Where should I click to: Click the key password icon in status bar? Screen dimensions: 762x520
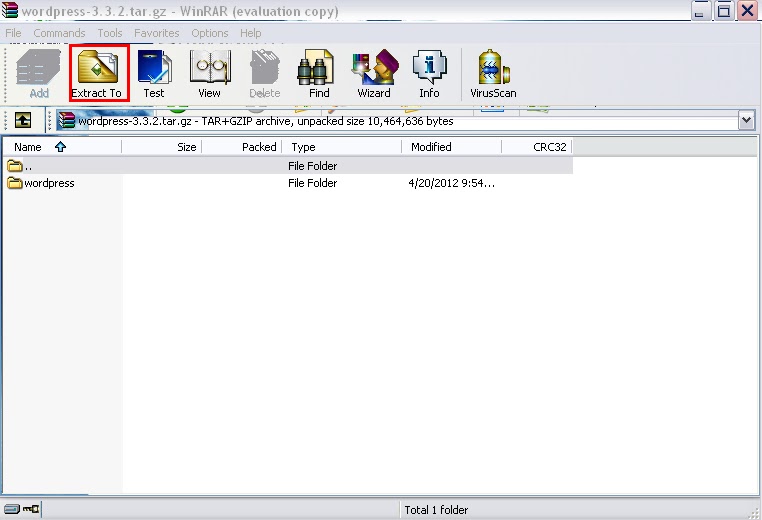click(x=32, y=509)
